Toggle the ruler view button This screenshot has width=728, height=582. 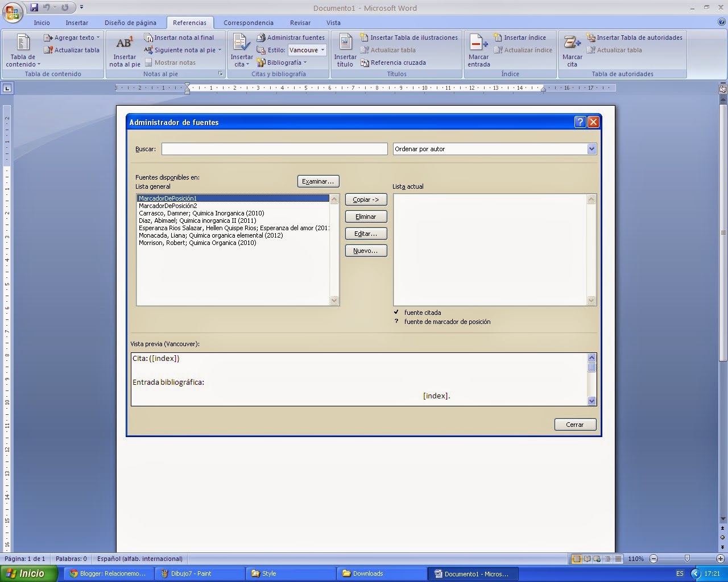pyautogui.click(x=723, y=89)
